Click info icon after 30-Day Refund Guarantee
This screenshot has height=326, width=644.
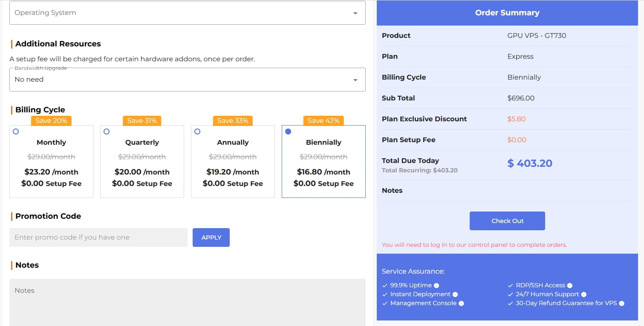click(621, 303)
